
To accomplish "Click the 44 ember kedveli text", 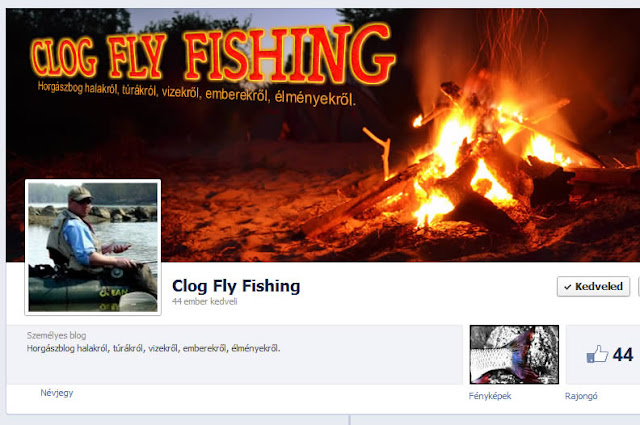I will coord(204,302).
